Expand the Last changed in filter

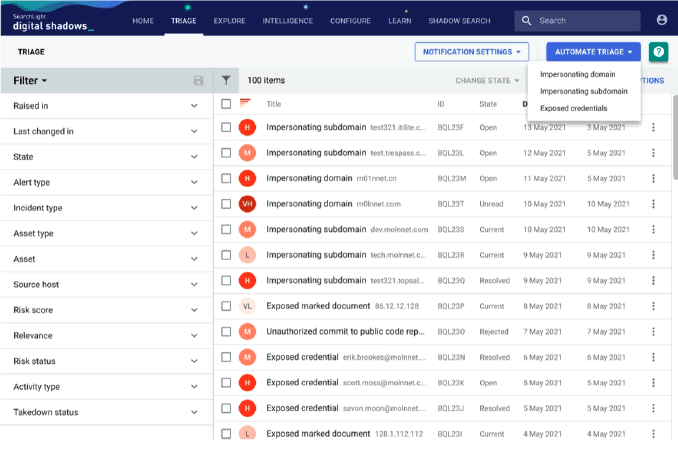tap(106, 131)
